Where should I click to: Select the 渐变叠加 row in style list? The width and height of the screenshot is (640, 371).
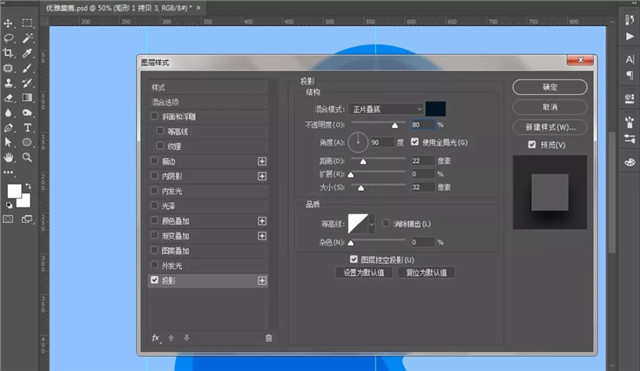[208, 236]
